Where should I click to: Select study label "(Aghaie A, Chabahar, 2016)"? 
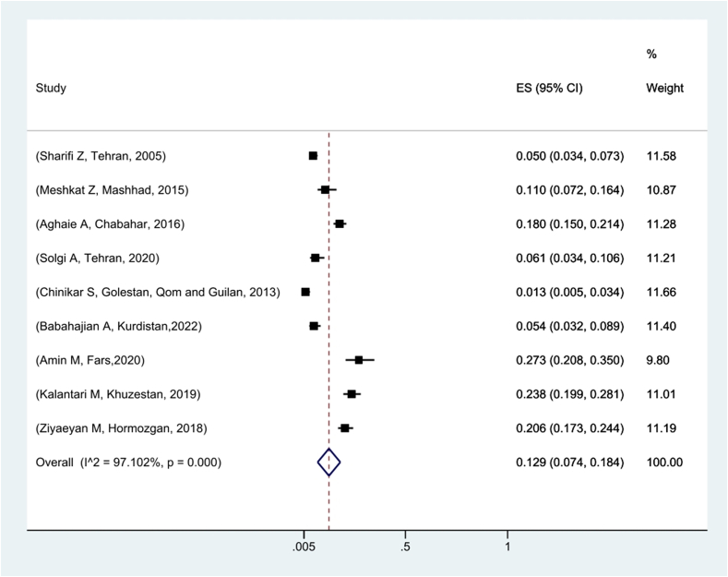pos(110,224)
